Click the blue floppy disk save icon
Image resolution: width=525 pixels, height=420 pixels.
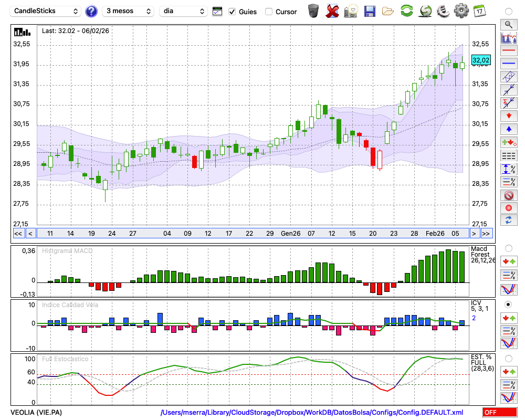(370, 11)
